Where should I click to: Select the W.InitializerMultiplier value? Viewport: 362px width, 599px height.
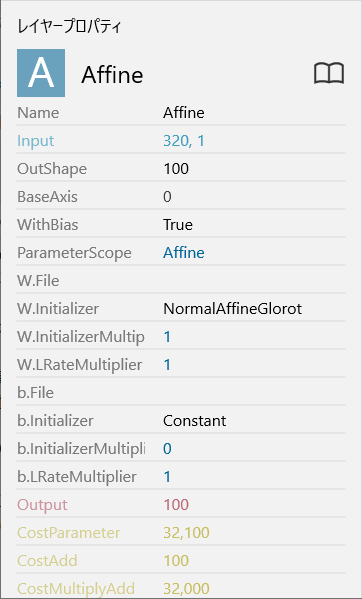167,337
